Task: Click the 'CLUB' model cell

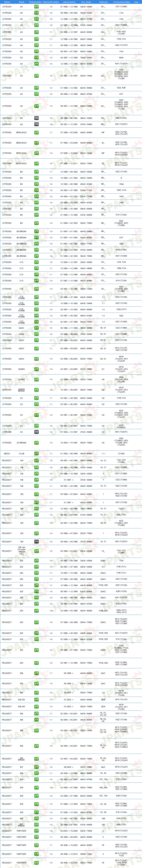Action: click(x=22, y=454)
